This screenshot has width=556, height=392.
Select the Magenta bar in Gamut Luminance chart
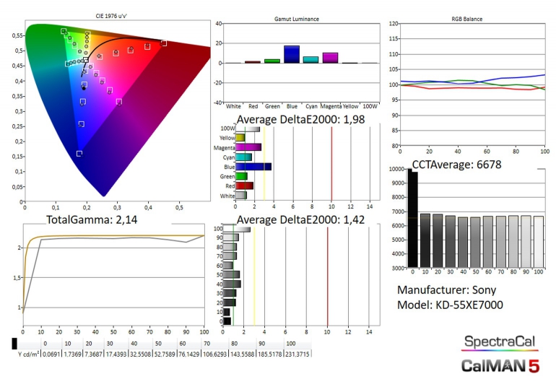pos(330,58)
